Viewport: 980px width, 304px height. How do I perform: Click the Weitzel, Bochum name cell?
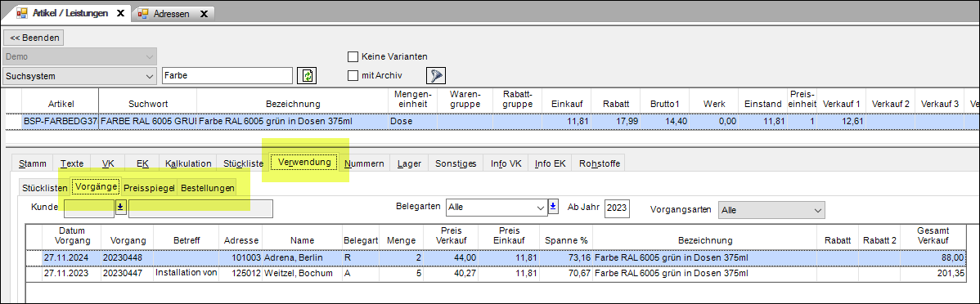point(302,273)
